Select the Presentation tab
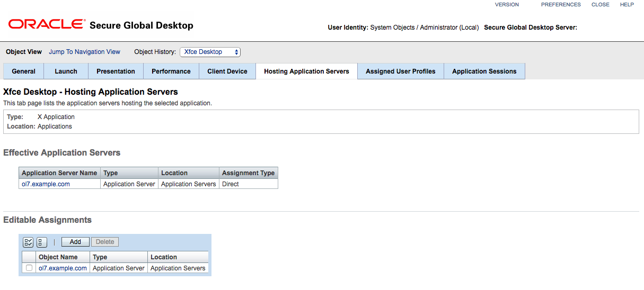644x290 pixels. tap(116, 71)
